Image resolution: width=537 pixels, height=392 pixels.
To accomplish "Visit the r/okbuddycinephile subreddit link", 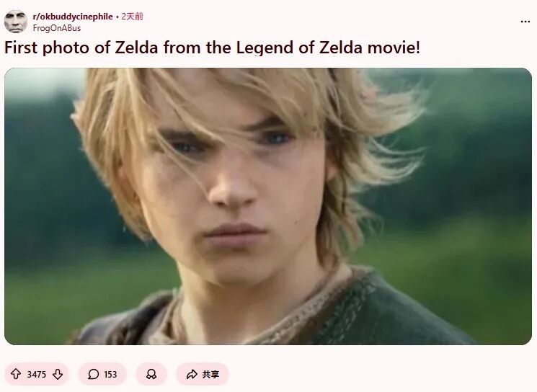I will (x=73, y=17).
